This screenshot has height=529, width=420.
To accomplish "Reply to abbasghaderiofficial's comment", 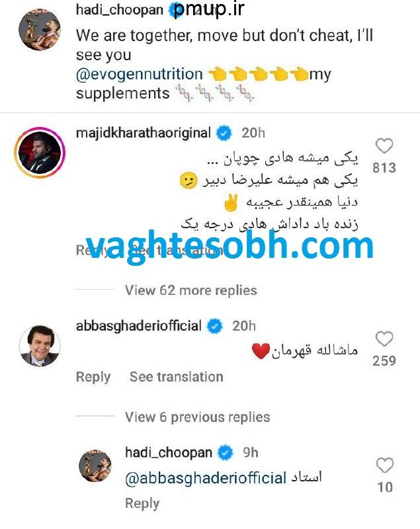I will (x=93, y=377).
